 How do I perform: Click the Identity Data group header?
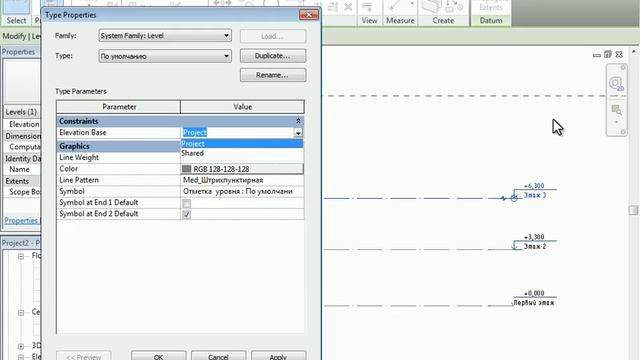(x=22, y=159)
